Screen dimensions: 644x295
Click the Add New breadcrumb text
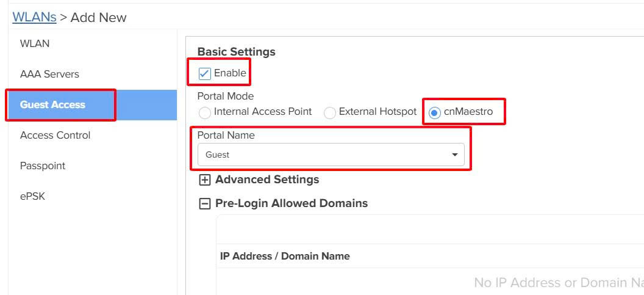pyautogui.click(x=99, y=18)
